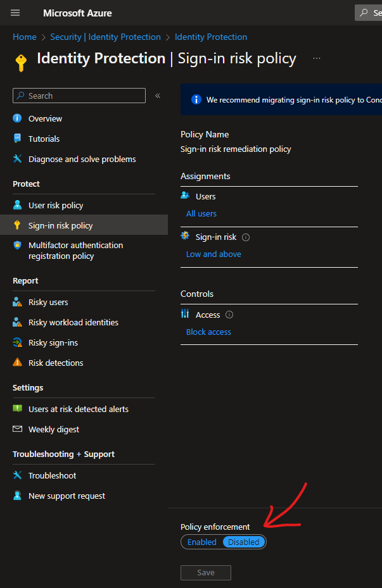Click the User risk policy person icon
Viewport: 382px width, 588px height.
click(x=17, y=204)
